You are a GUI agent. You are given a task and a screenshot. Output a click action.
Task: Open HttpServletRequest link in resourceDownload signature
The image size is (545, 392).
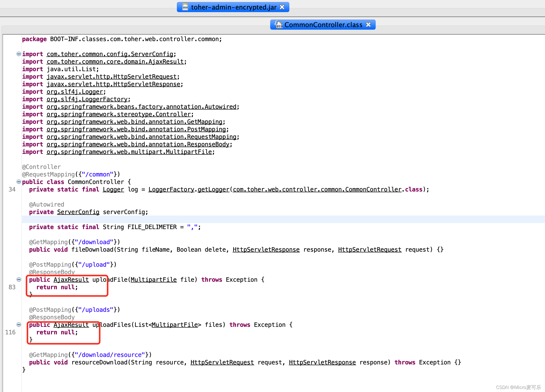[222, 362]
